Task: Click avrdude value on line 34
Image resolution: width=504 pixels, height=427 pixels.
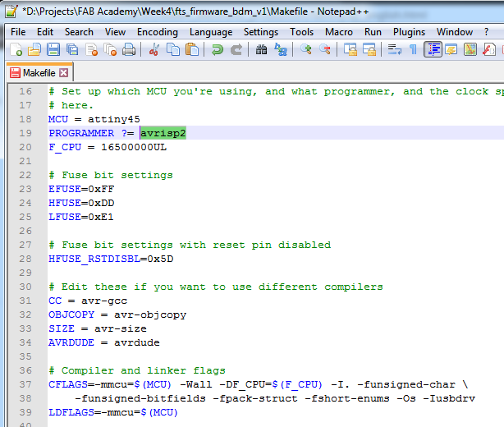Action: (x=136, y=342)
